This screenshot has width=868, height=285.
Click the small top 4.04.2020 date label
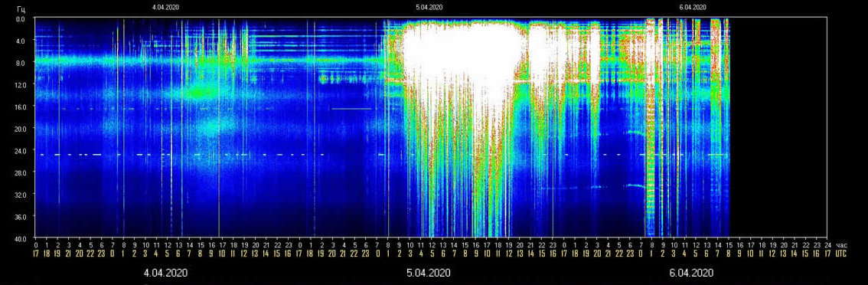(x=165, y=8)
